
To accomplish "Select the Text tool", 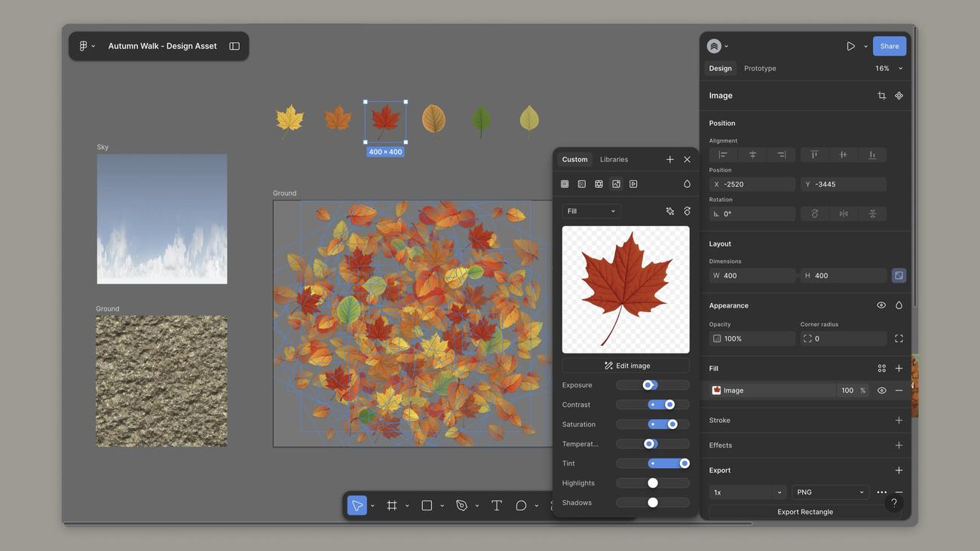I will point(497,506).
